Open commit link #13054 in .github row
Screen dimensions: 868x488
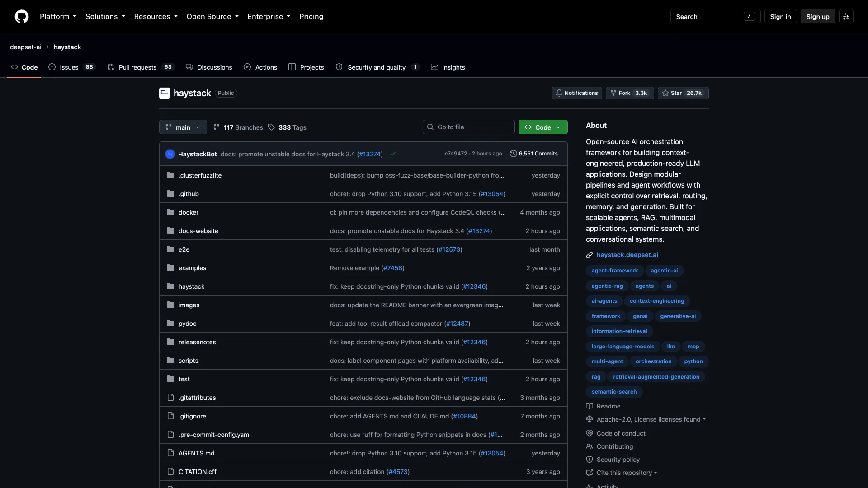click(x=492, y=194)
